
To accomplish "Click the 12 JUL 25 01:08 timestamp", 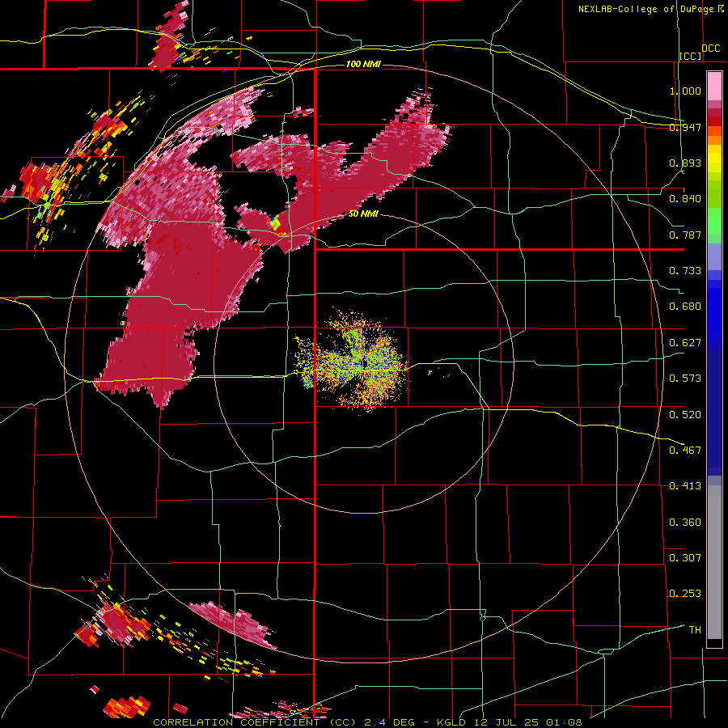I will pos(527,722).
